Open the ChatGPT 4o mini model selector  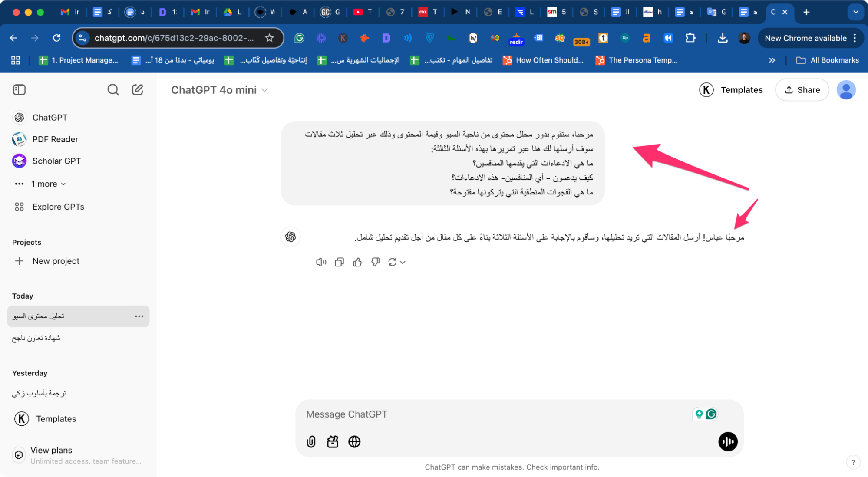[x=219, y=90]
